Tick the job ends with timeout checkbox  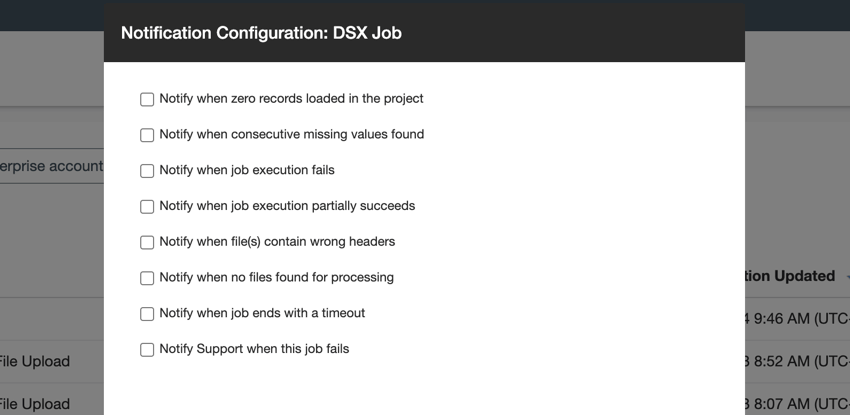[x=147, y=314]
